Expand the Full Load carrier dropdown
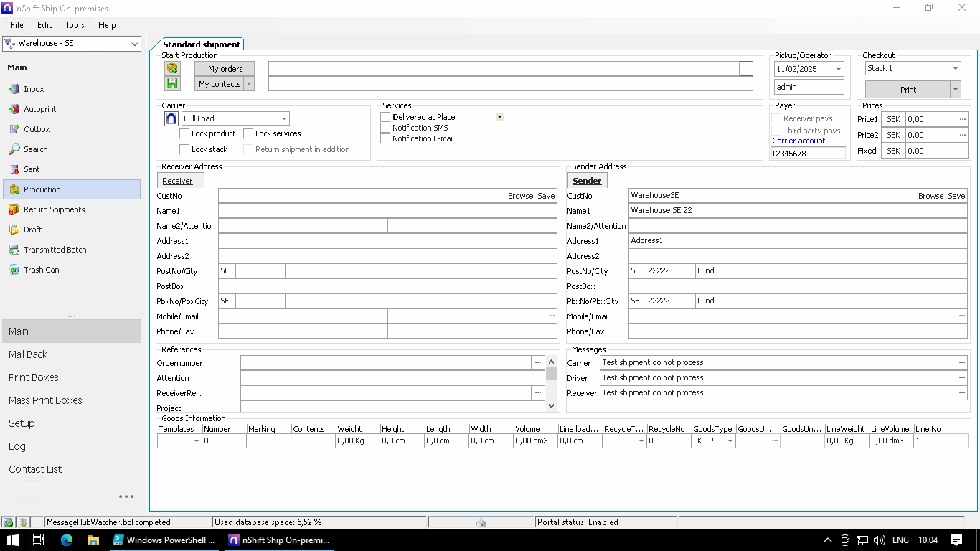The image size is (980, 551). 284,119
